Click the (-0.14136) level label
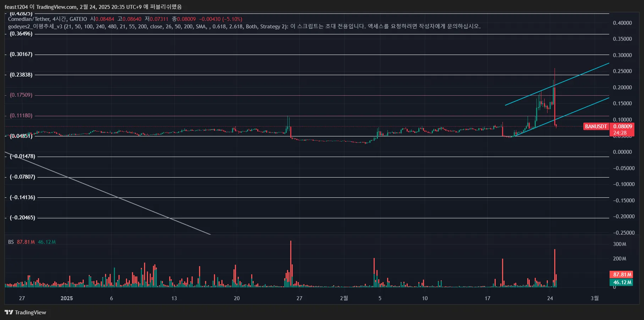The height and width of the screenshot is (320, 644). click(x=22, y=197)
